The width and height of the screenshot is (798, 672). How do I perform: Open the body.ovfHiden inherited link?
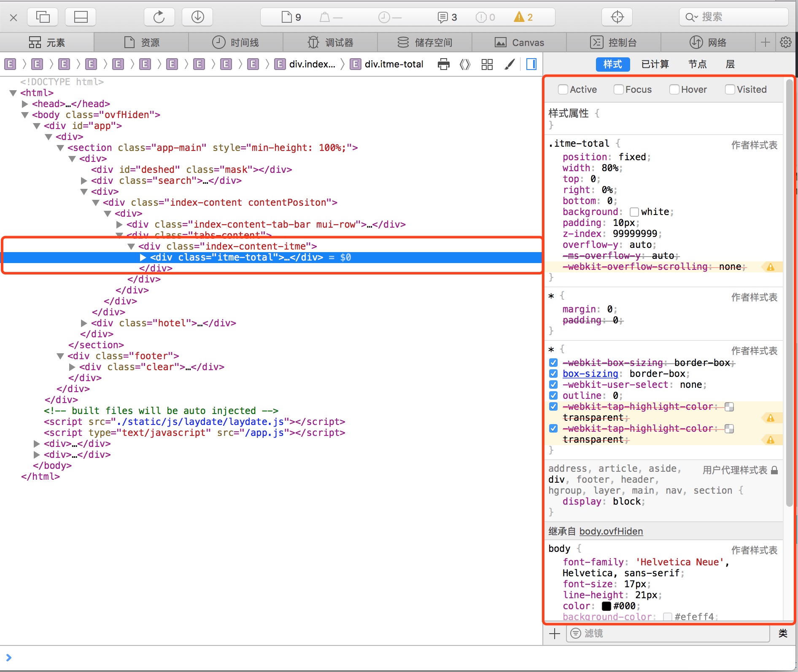click(x=611, y=532)
